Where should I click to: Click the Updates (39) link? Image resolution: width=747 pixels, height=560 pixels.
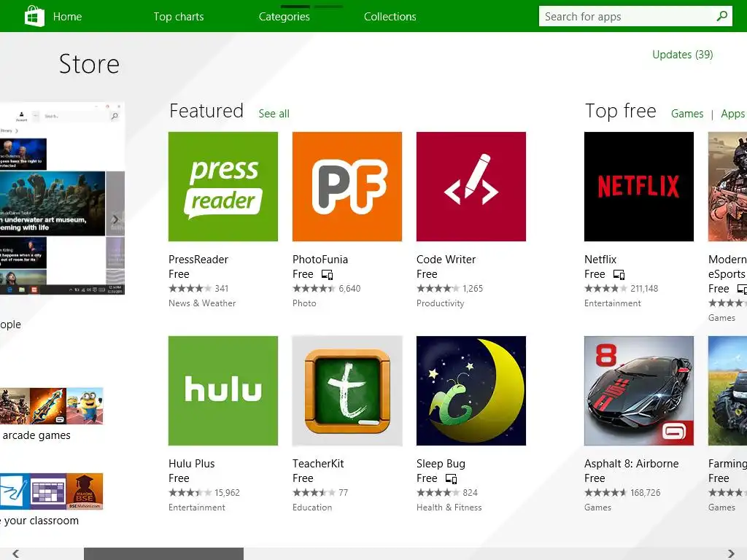682,55
